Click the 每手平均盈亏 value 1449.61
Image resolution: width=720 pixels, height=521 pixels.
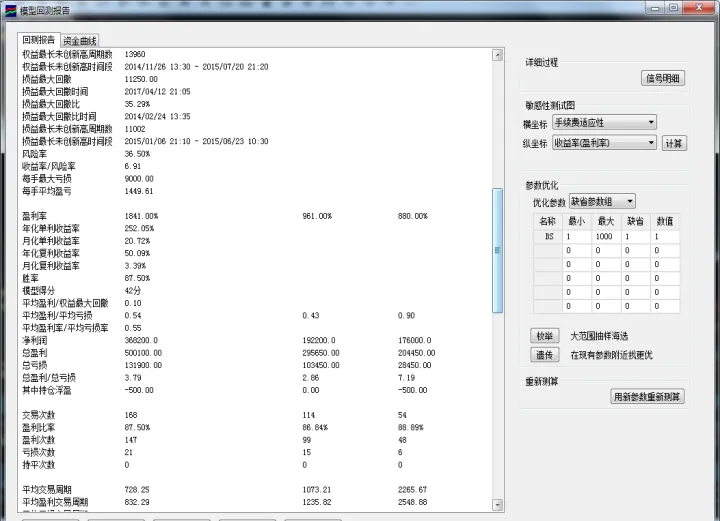tap(139, 191)
